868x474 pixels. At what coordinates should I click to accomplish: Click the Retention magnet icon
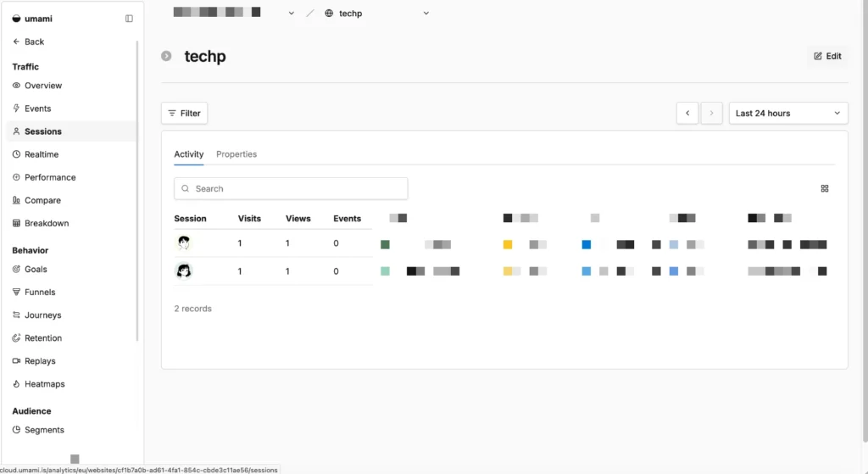point(16,337)
